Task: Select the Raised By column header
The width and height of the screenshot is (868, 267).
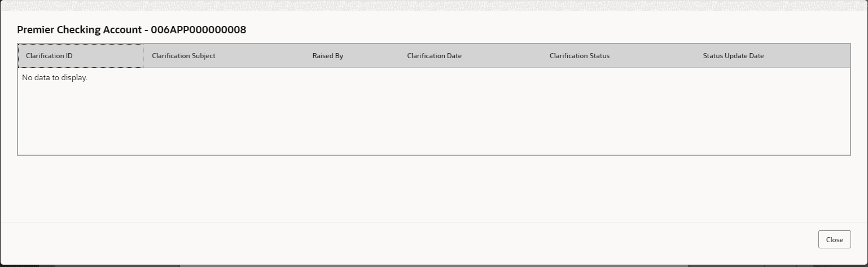Action: coord(327,56)
